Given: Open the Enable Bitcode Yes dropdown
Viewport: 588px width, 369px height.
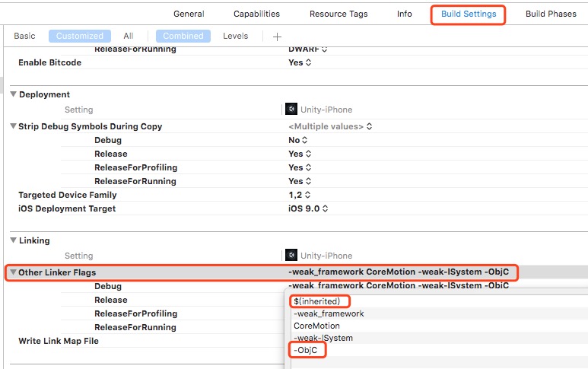Looking at the screenshot, I should coord(300,62).
